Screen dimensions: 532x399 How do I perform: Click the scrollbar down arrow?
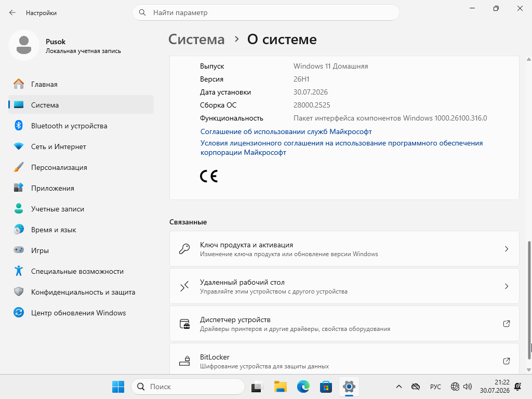coord(528,370)
